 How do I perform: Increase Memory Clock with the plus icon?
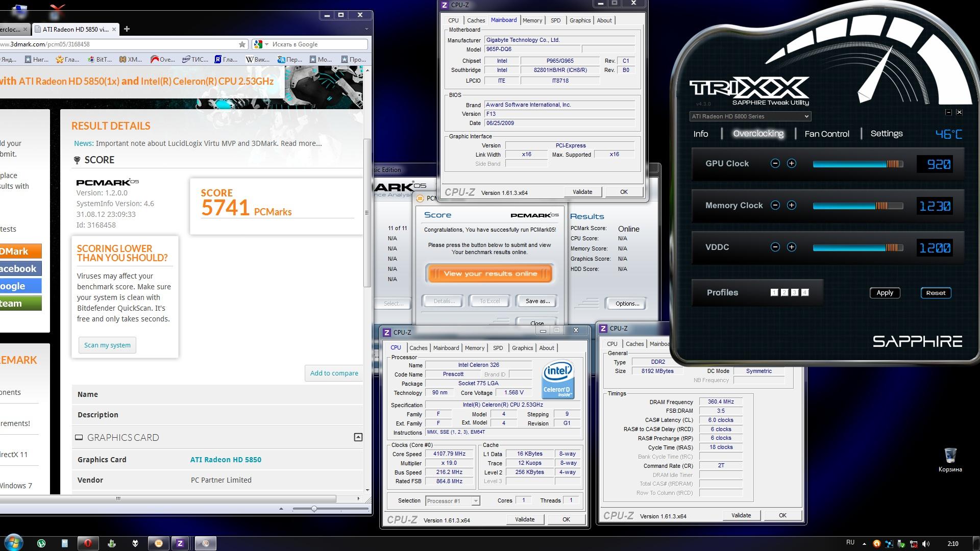click(791, 205)
